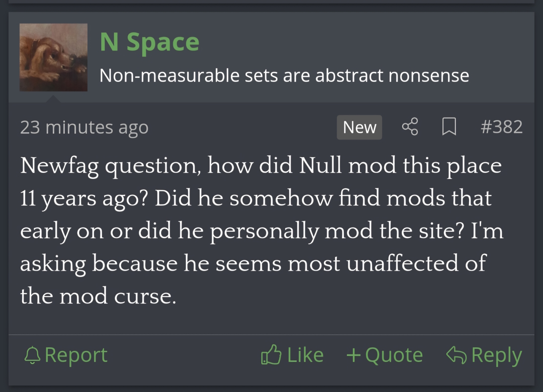This screenshot has width=543, height=392.
Task: Open the N Space avatar image
Action: [53, 57]
